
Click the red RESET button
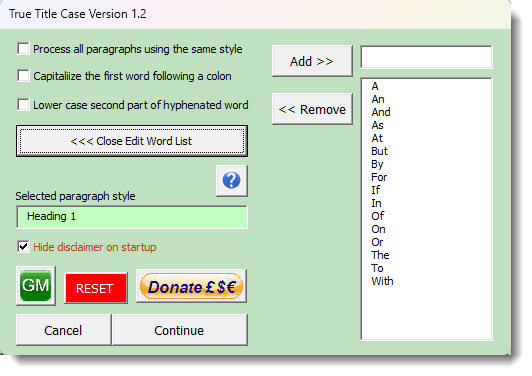[x=96, y=288]
